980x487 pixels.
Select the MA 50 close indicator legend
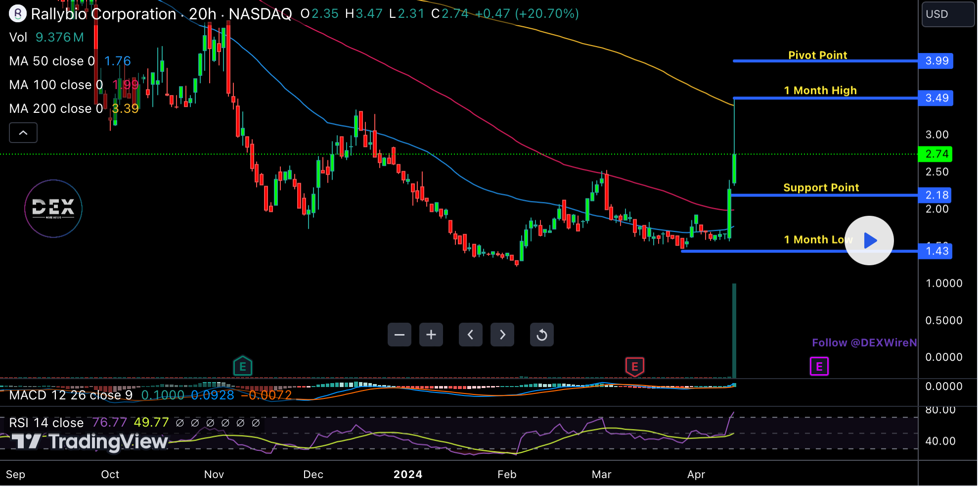(52, 61)
